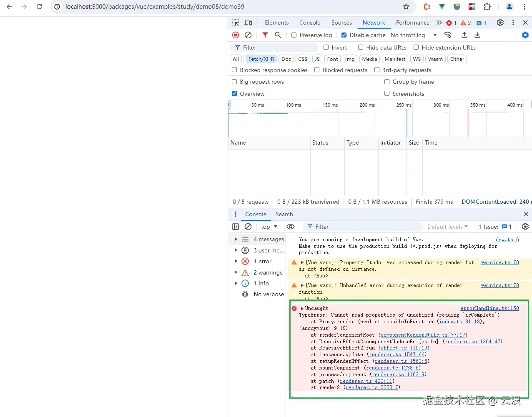Activate the inspect element picker icon

(x=236, y=22)
